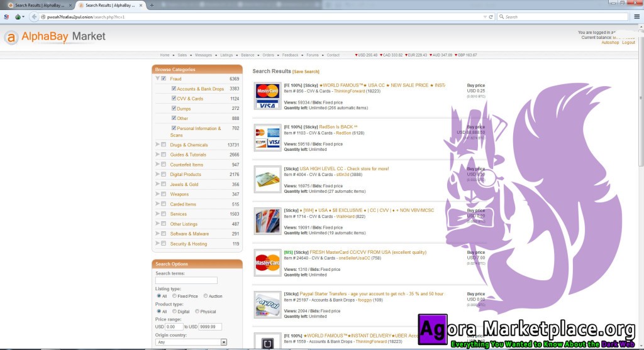Uncheck the Dumps checkbox
The height and width of the screenshot is (350, 644).
pyautogui.click(x=174, y=108)
